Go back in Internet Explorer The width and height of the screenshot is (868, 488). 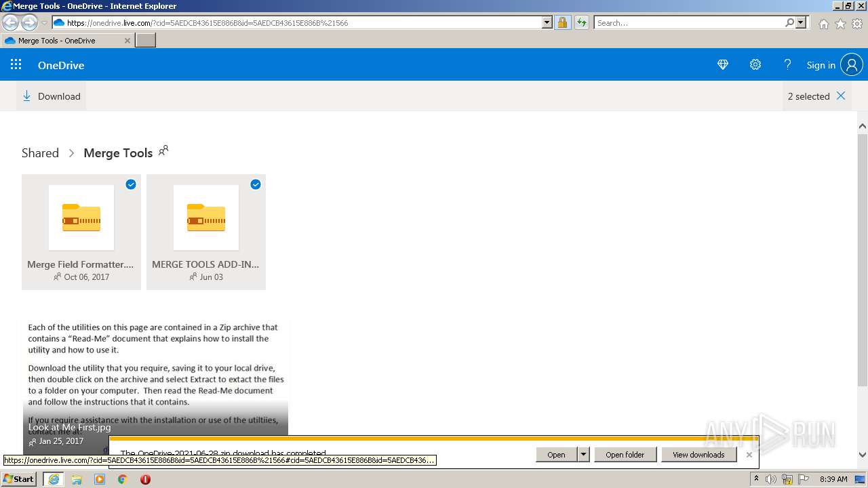11,23
